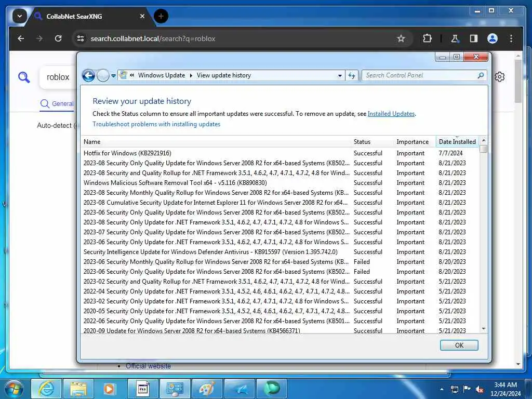Open Chrome Labs flask icon
Viewport: 532px width, 399px height.
(455, 38)
